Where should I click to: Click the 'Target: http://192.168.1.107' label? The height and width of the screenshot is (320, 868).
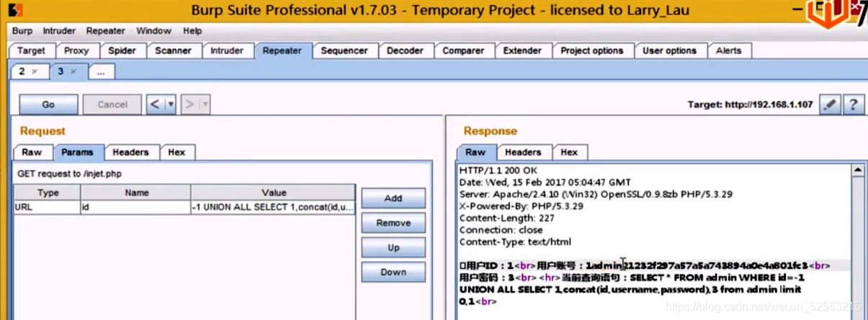750,105
